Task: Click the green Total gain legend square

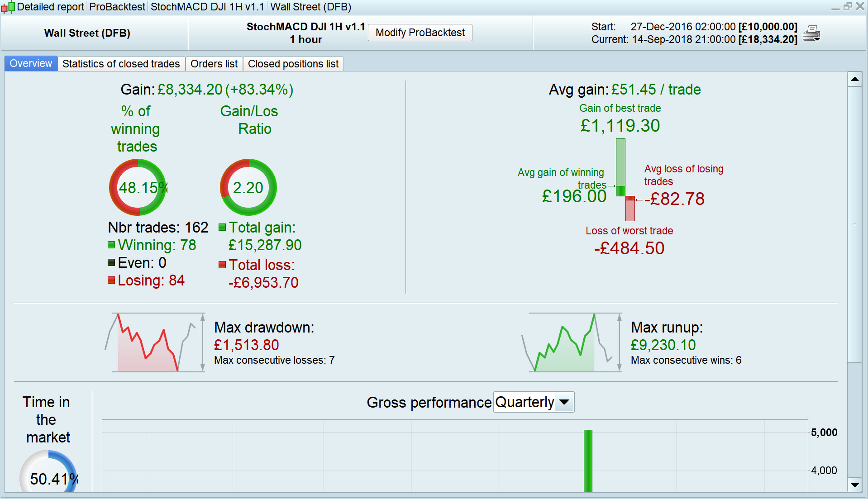Action: pos(222,227)
